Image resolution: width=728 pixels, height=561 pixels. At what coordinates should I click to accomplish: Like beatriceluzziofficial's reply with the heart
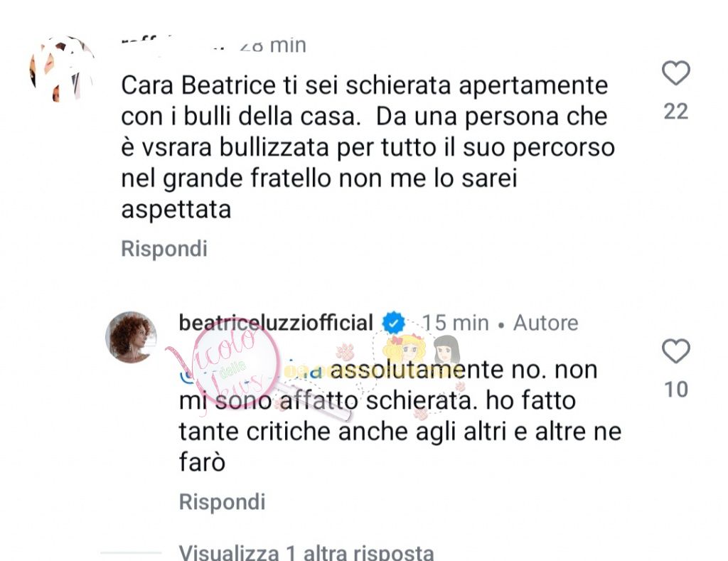(x=675, y=351)
